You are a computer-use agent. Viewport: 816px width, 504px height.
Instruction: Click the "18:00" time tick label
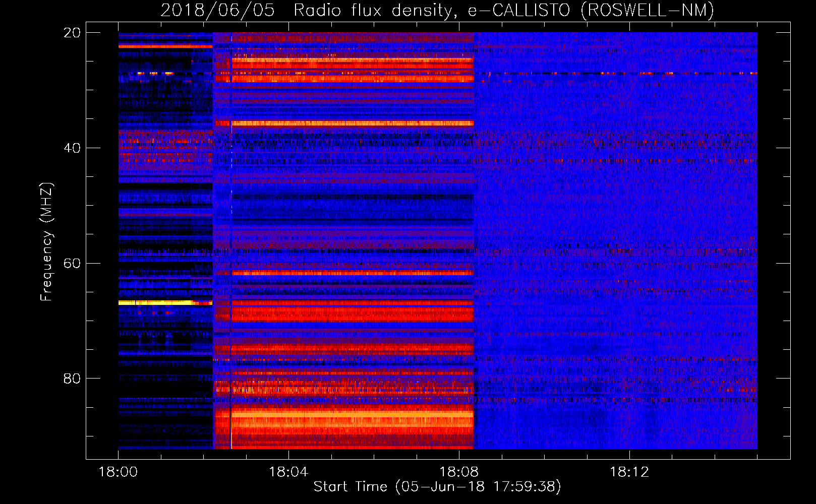pyautogui.click(x=119, y=472)
